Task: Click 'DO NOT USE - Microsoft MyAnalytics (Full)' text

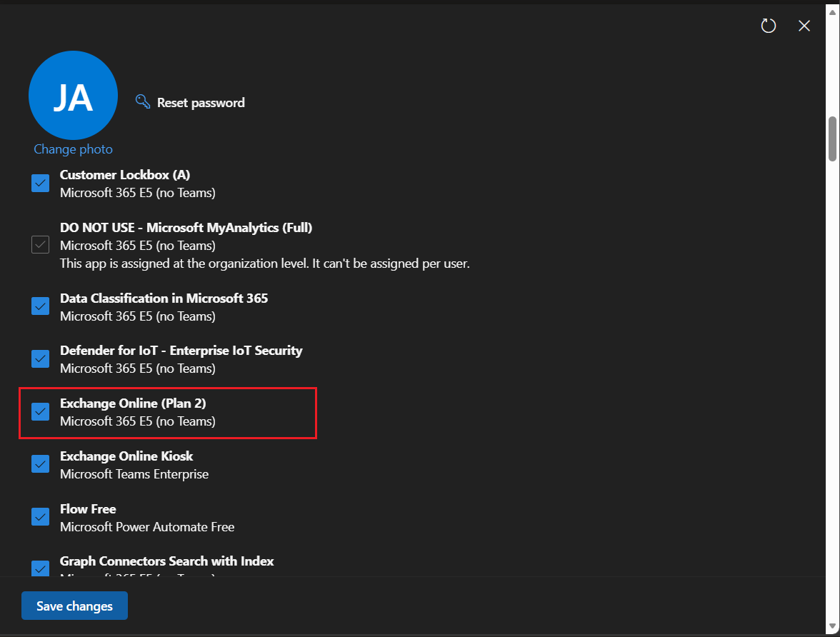Action: click(186, 228)
